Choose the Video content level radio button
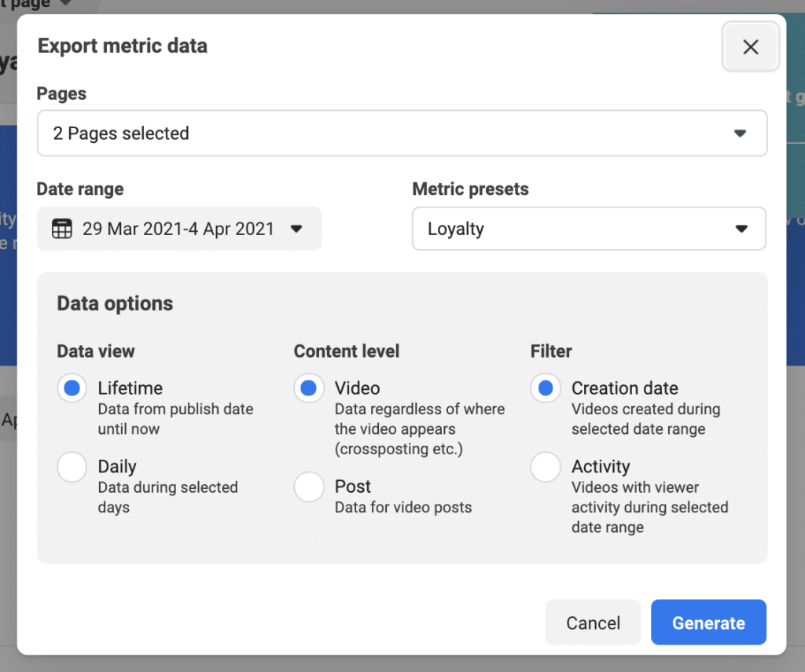 pos(309,388)
